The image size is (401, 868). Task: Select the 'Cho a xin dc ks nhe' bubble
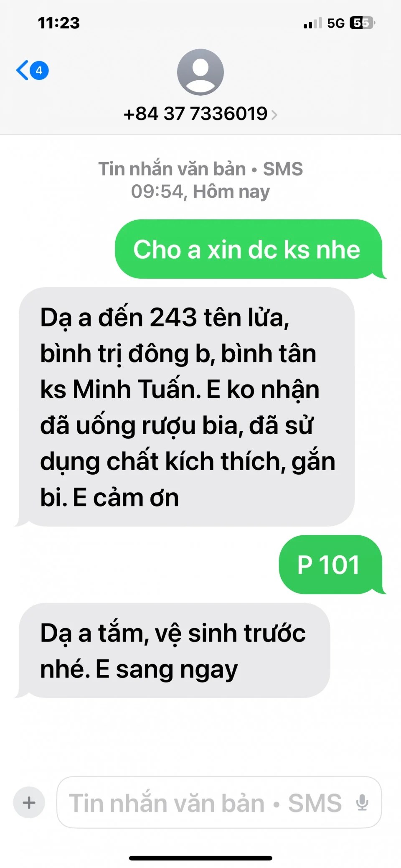coord(249,249)
